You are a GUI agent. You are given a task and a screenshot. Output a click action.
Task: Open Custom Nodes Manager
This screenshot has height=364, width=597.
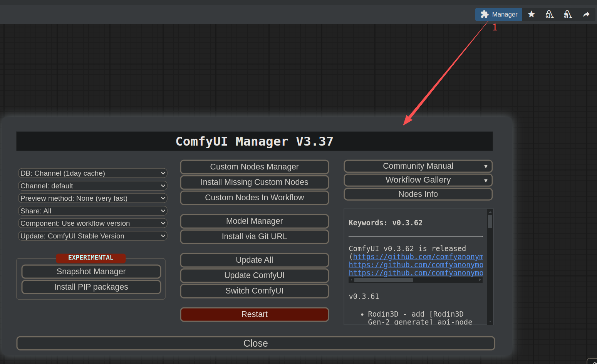255,167
